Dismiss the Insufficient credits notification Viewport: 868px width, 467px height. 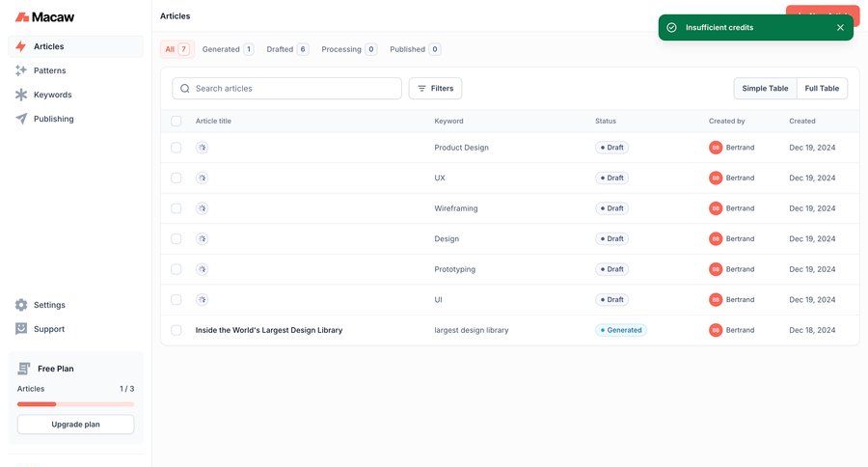pos(840,28)
